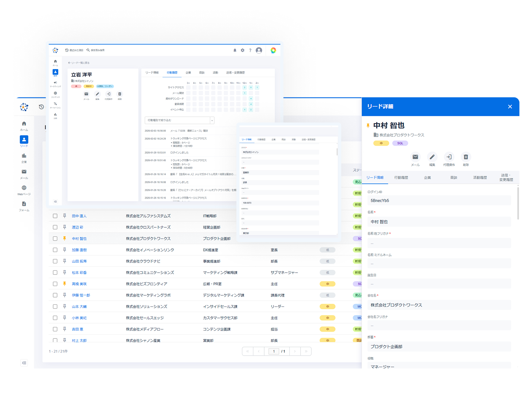Open the 行動種別で絞り込む dropdown
Image resolution: width=532 pixels, height=396 pixels.
[x=179, y=120]
